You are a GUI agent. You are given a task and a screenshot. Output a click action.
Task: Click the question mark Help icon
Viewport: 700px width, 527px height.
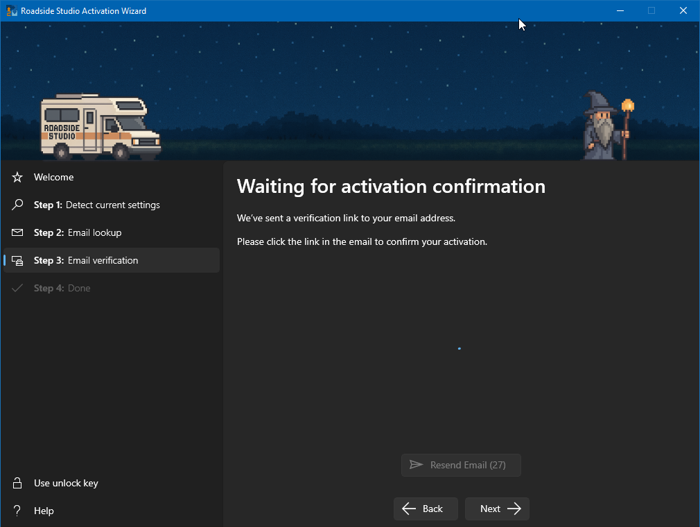tap(17, 511)
